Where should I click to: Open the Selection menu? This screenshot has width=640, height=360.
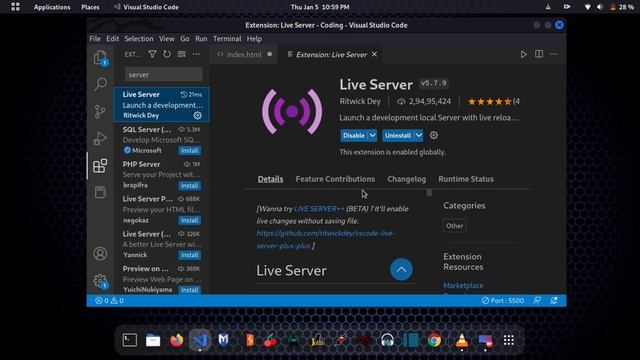click(x=139, y=39)
